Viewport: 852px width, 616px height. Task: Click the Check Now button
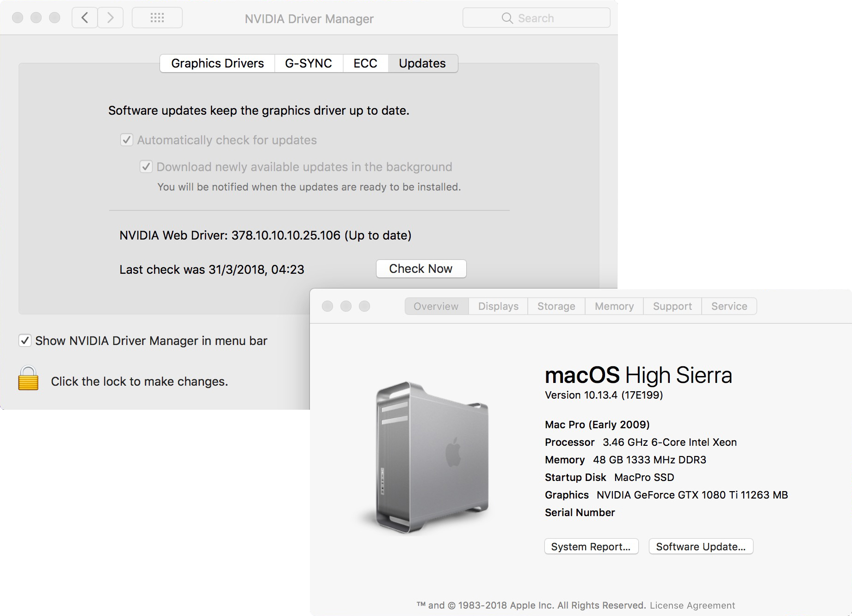coord(421,269)
